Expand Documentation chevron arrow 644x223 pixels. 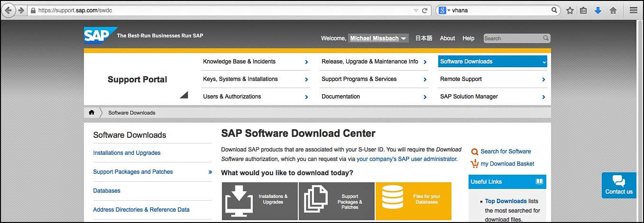click(425, 97)
